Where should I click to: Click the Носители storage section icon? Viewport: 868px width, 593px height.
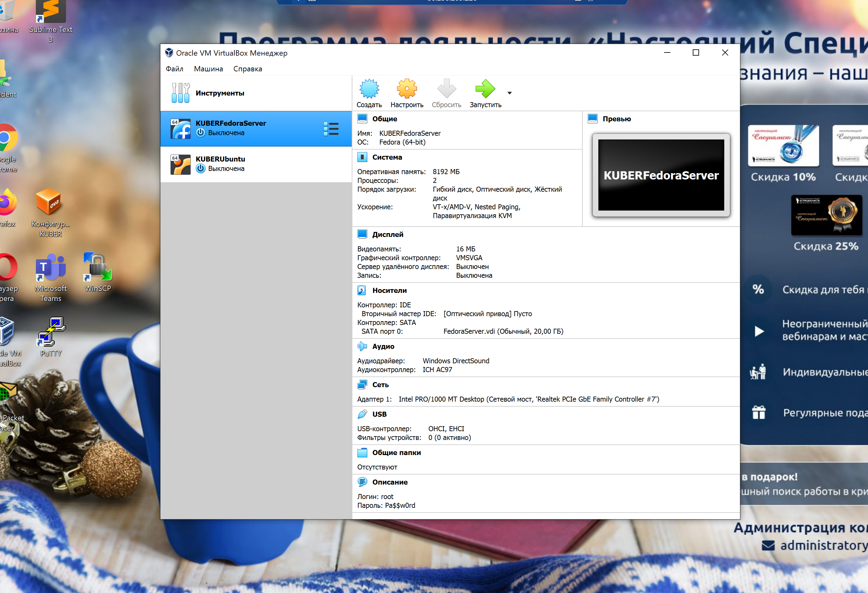coord(361,290)
